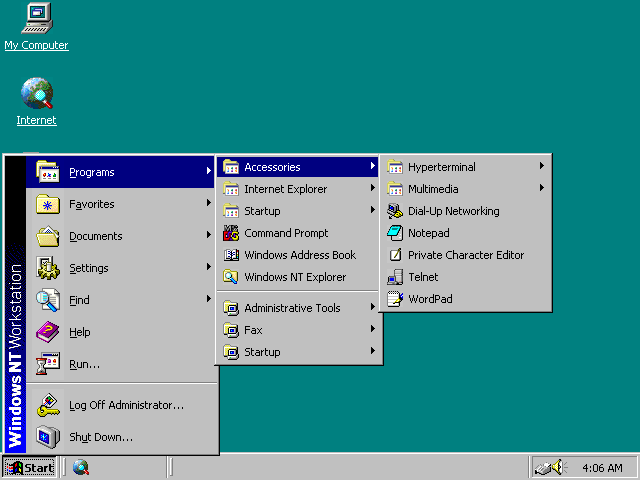Image resolution: width=640 pixels, height=480 pixels.
Task: Click Notepad label text
Action: (x=429, y=233)
